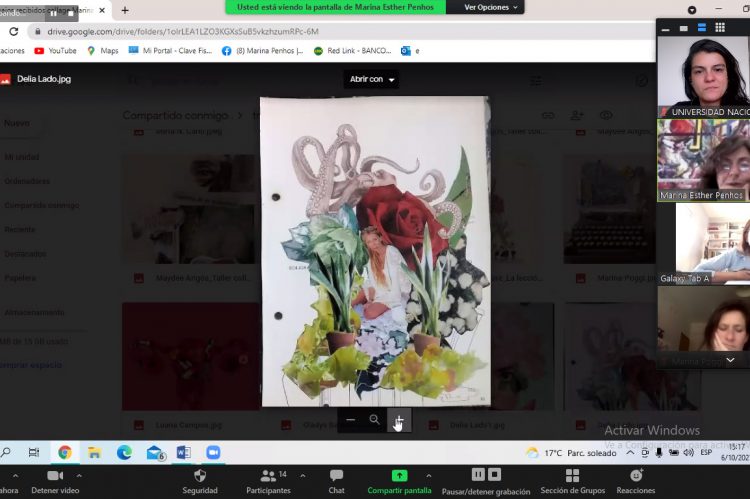The height and width of the screenshot is (499, 750).
Task: Zoom out of image with minus button
Action: (x=350, y=421)
